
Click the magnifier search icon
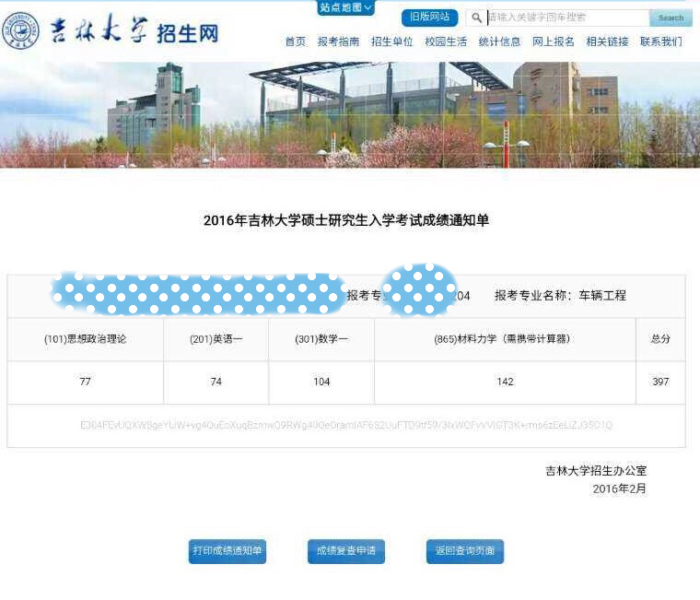point(476,18)
